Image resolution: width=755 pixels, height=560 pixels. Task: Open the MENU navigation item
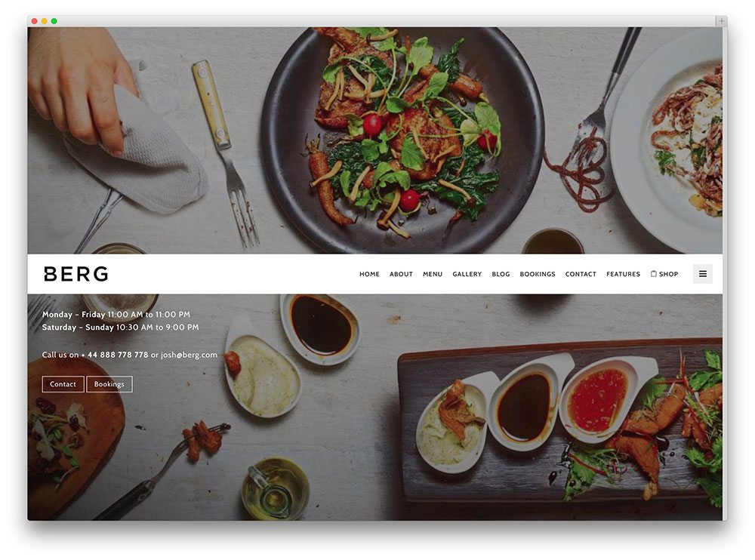(x=433, y=274)
